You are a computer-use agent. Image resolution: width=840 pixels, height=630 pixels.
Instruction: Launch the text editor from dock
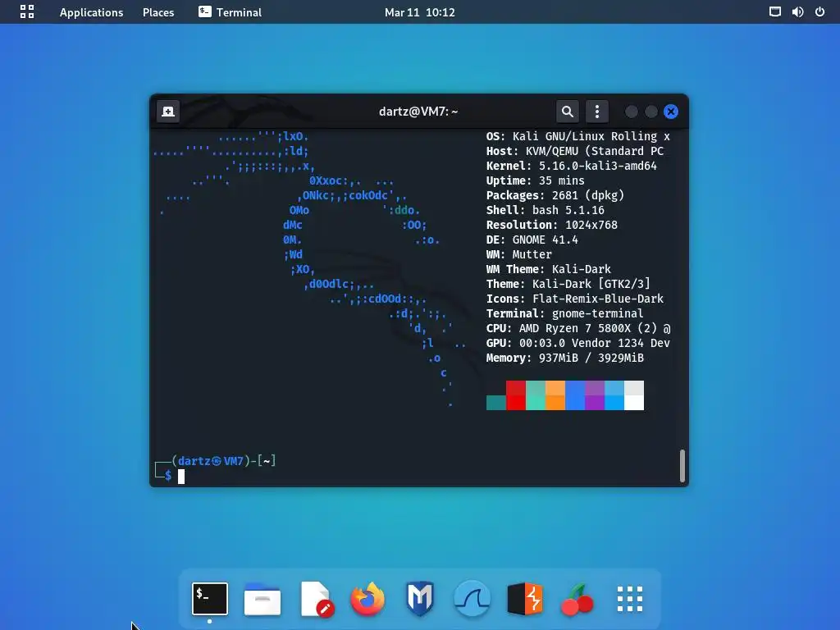pos(316,598)
